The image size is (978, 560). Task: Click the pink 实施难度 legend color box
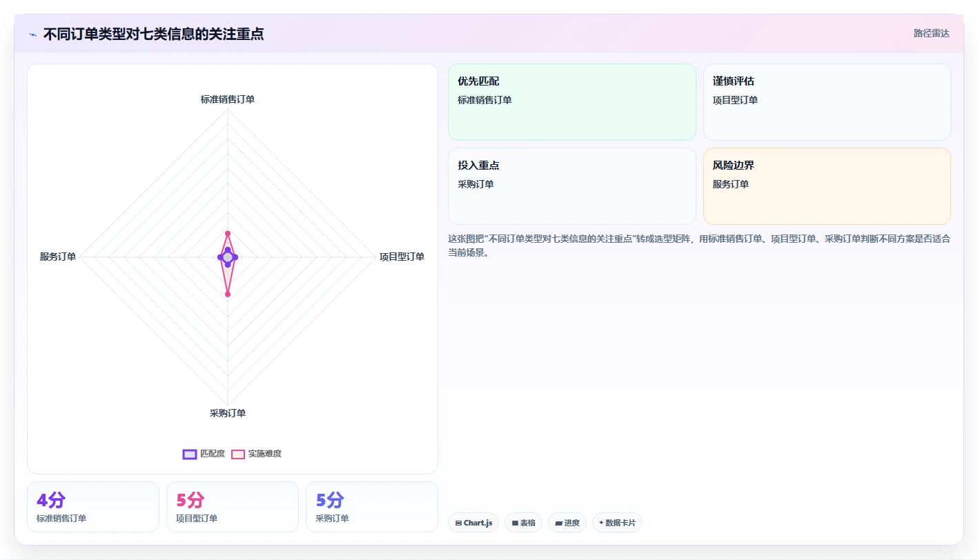(237, 454)
